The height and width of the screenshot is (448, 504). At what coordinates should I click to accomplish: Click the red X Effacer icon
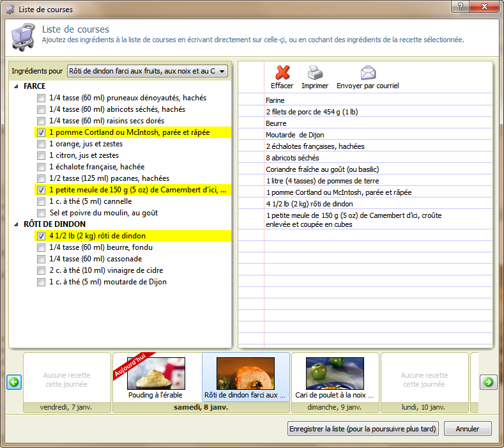282,73
